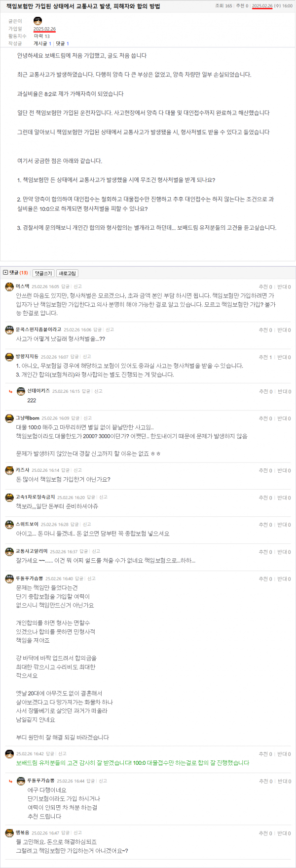Click 교통사고알리미 avatar icon
This screenshot has width=296, height=868.
(9, 551)
